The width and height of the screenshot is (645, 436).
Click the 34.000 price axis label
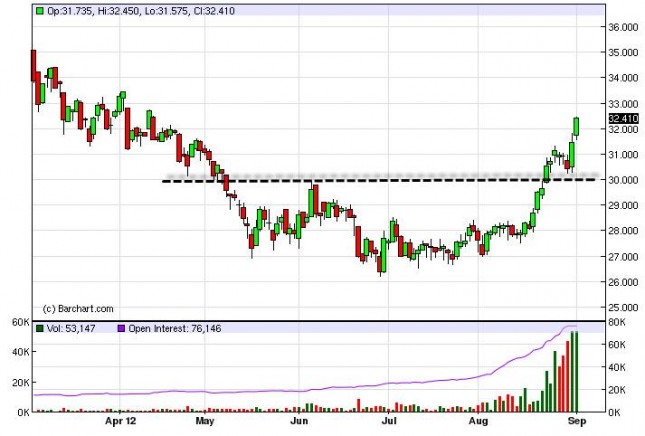point(624,78)
